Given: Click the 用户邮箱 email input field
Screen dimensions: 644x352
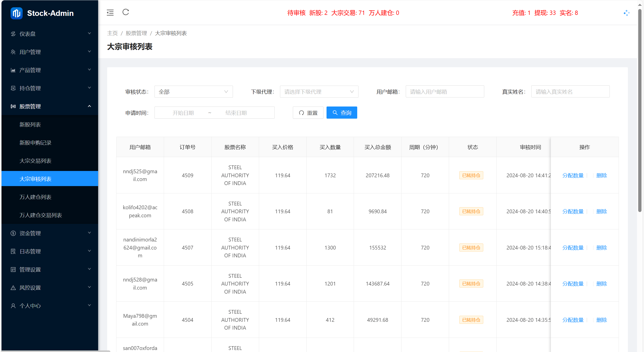Looking at the screenshot, I should (445, 91).
